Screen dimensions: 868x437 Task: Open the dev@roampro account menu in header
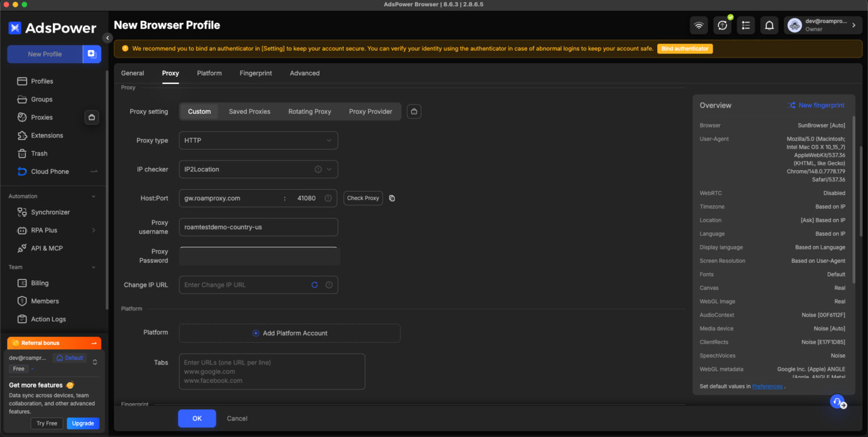pos(823,26)
